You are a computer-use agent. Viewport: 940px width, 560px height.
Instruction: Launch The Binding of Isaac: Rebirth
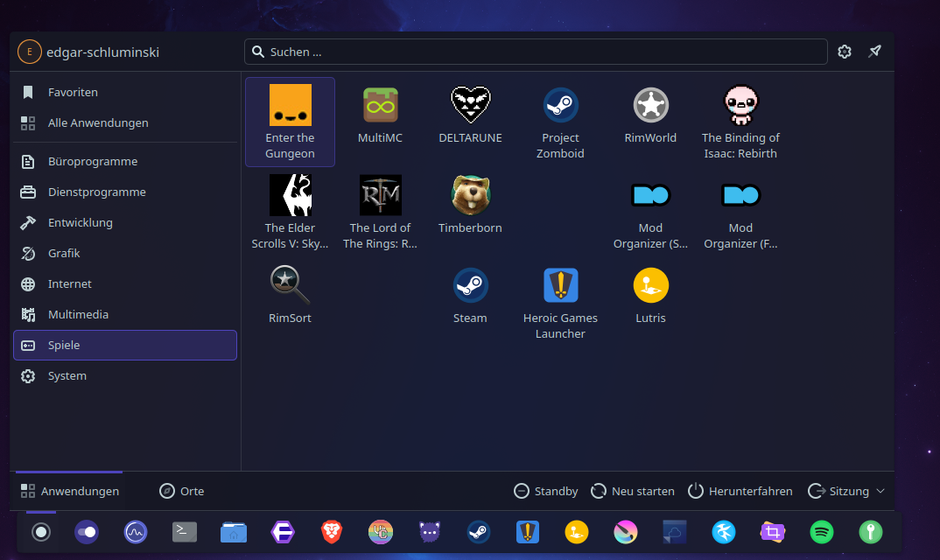[x=741, y=122]
